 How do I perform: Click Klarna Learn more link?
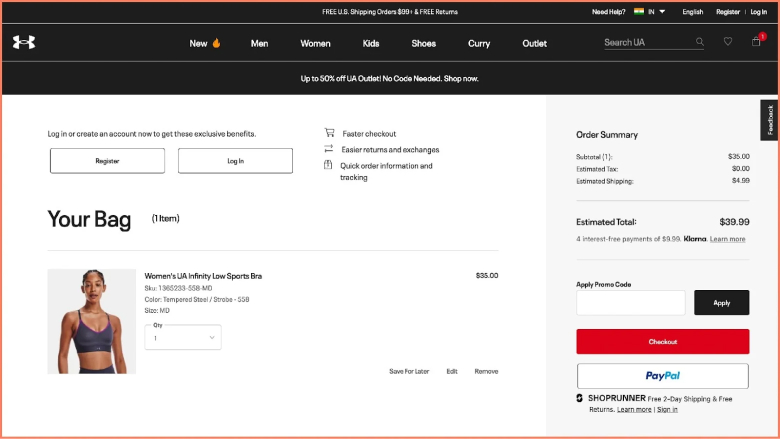727,239
